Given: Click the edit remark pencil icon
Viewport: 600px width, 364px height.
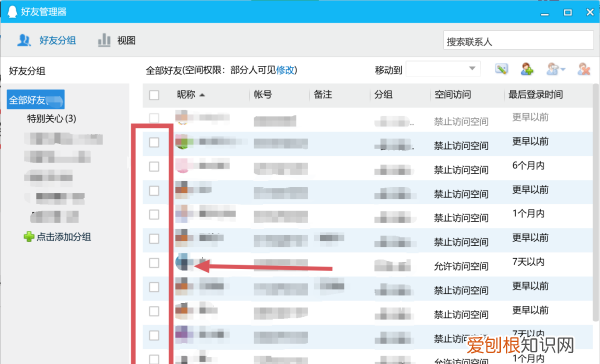Looking at the screenshot, I should click(501, 69).
